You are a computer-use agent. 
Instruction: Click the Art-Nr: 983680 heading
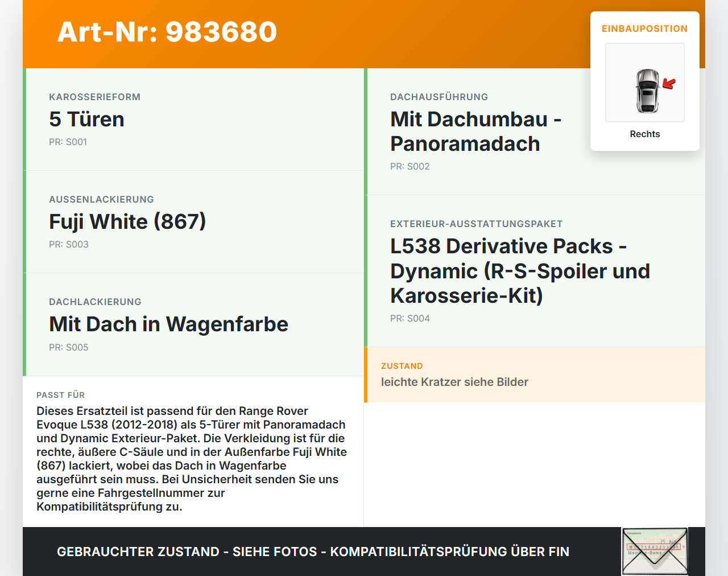click(x=167, y=32)
